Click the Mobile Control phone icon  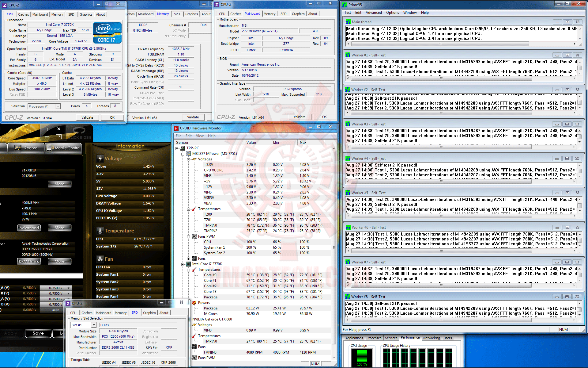click(49, 148)
